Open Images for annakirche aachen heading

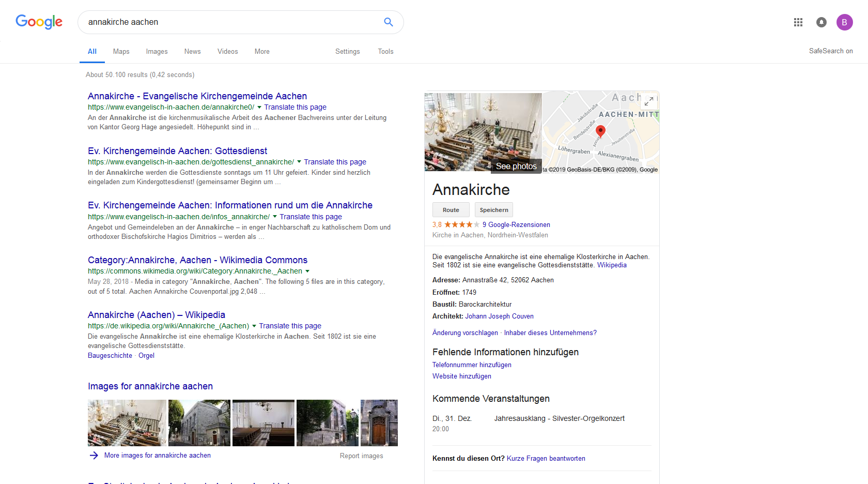(150, 386)
